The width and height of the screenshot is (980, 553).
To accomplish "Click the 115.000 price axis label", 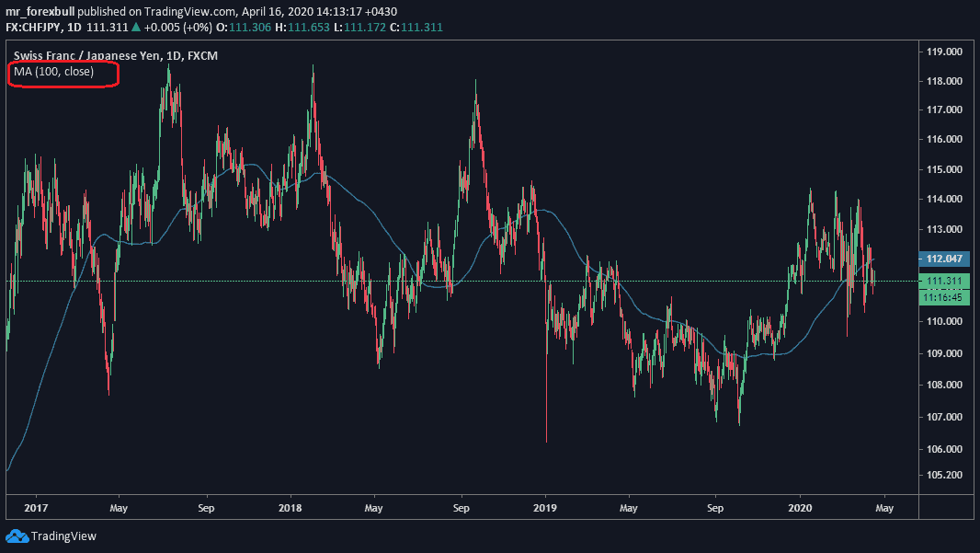I will click(943, 170).
